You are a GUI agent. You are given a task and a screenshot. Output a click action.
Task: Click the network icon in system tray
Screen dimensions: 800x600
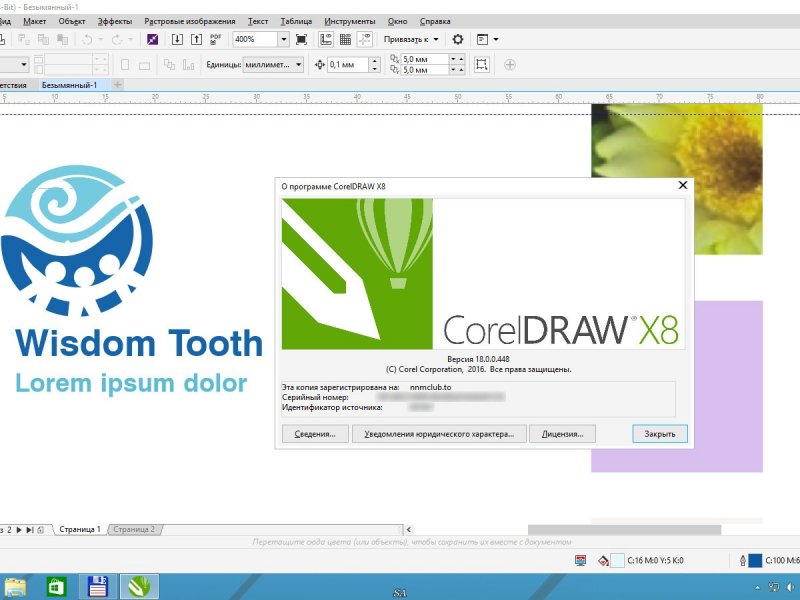(774, 588)
